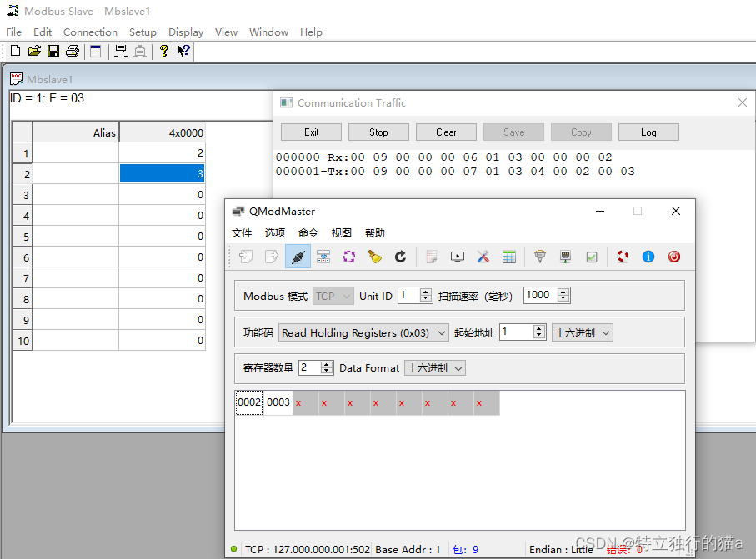Click the Save session icon in QModMaster toolbar
This screenshot has width=756, height=559.
pos(272,257)
